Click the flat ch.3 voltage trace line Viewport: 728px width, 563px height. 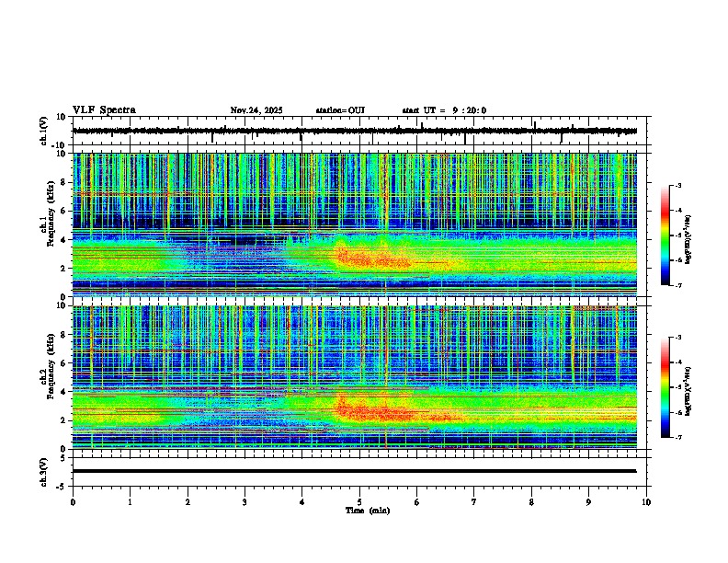click(354, 471)
